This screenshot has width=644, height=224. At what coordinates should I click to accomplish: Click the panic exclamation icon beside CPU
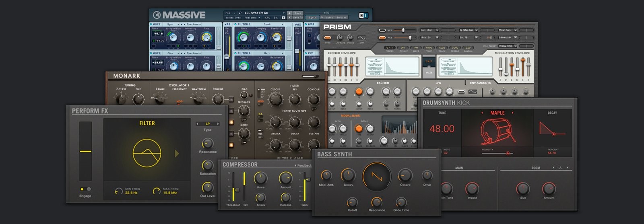(283, 17)
